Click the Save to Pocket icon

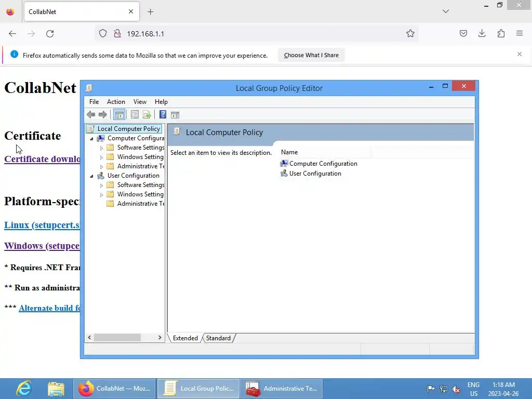[x=463, y=34]
